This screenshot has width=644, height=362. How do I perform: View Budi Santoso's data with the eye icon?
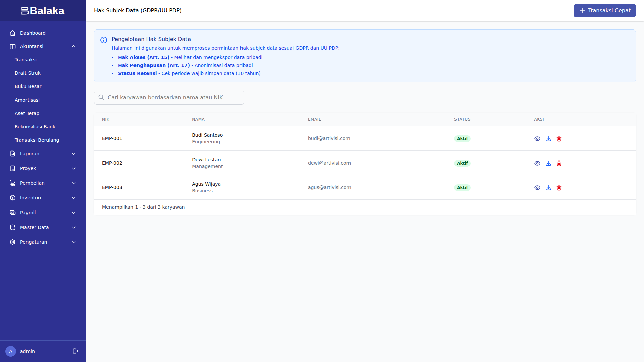[x=537, y=139]
